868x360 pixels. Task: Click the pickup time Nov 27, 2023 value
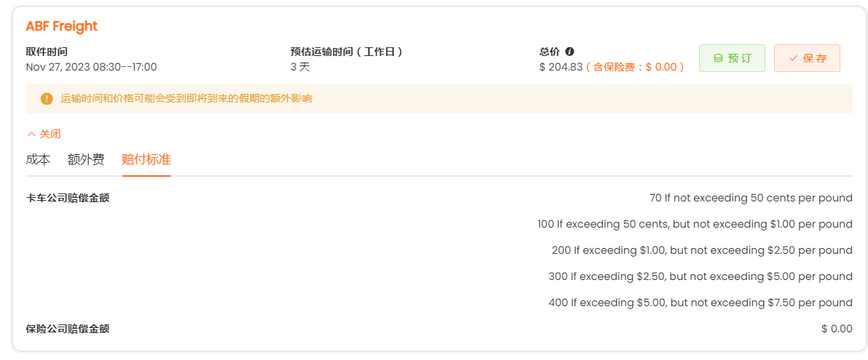pyautogui.click(x=91, y=67)
